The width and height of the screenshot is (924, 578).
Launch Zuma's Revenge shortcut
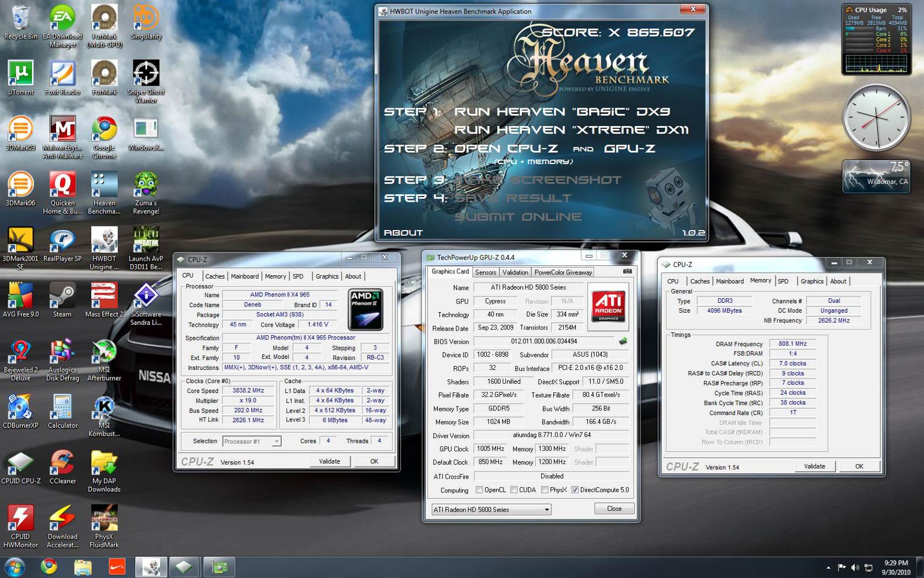[146, 192]
